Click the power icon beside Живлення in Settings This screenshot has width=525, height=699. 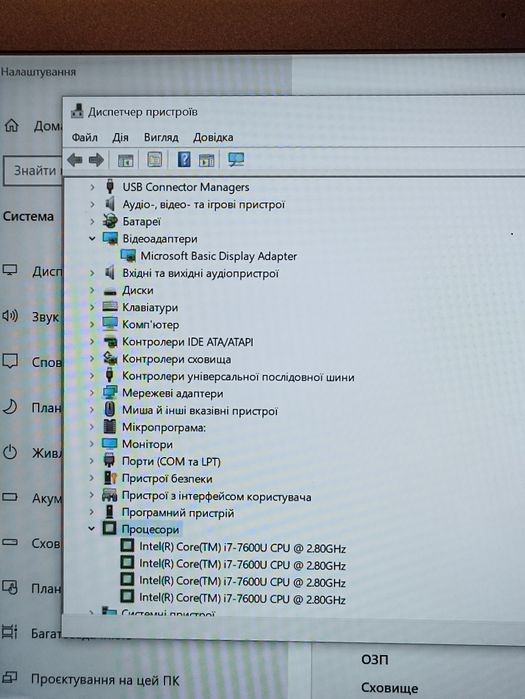pyautogui.click(x=10, y=452)
